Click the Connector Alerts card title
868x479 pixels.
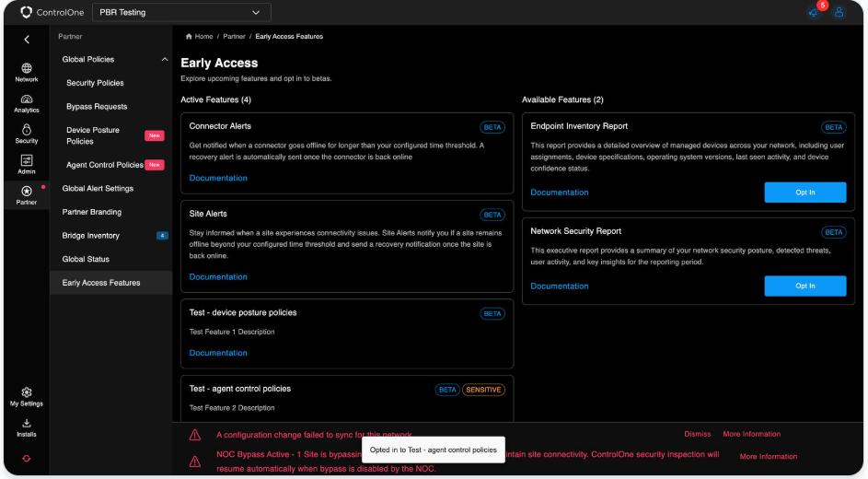click(220, 126)
